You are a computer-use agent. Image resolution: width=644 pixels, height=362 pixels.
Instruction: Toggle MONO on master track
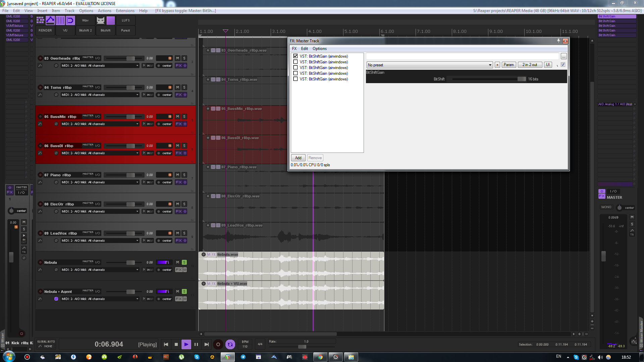(x=606, y=207)
